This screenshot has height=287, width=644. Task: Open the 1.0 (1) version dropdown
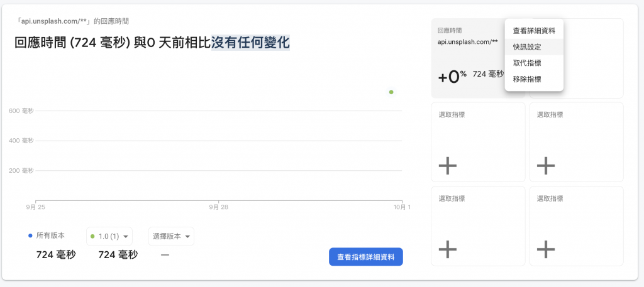click(109, 236)
